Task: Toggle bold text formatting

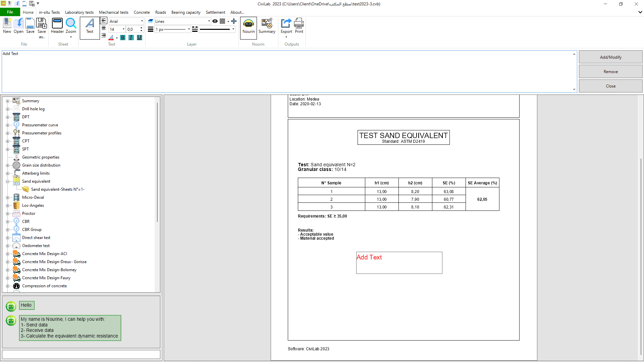Action: 122,38
